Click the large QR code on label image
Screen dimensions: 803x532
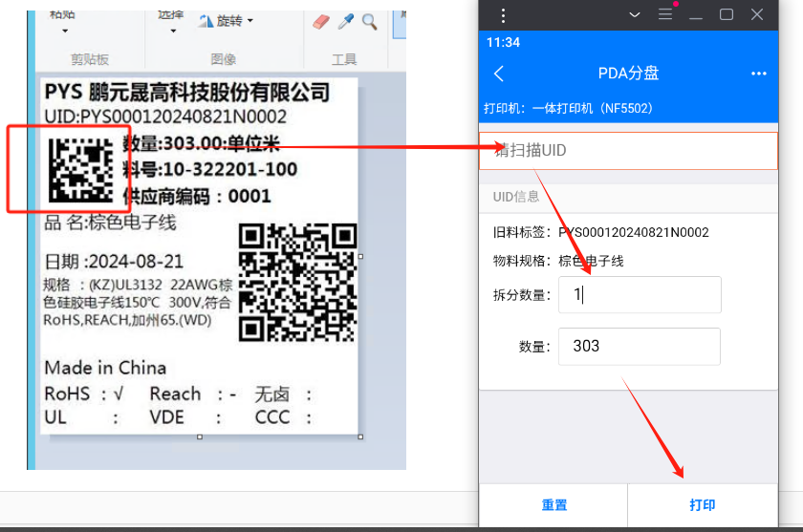click(296, 282)
